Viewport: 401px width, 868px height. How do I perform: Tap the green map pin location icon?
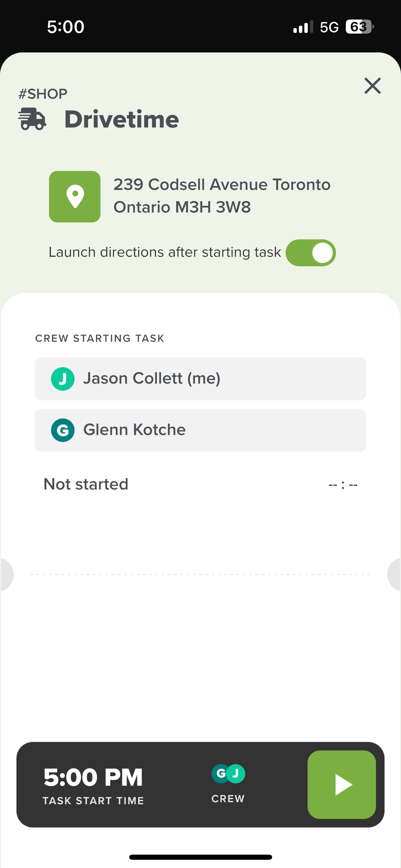75,197
